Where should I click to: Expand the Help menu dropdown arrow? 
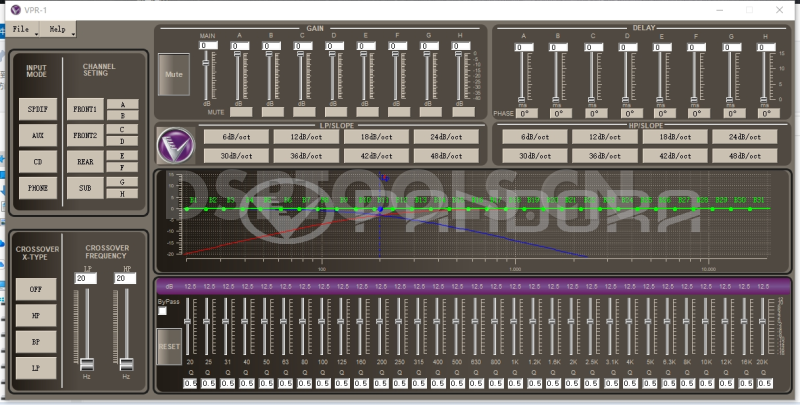73,32
